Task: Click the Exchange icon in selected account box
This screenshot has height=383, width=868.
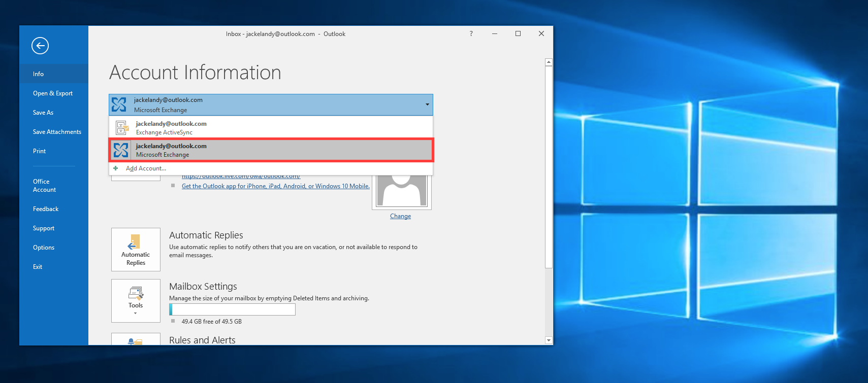Action: (x=119, y=105)
